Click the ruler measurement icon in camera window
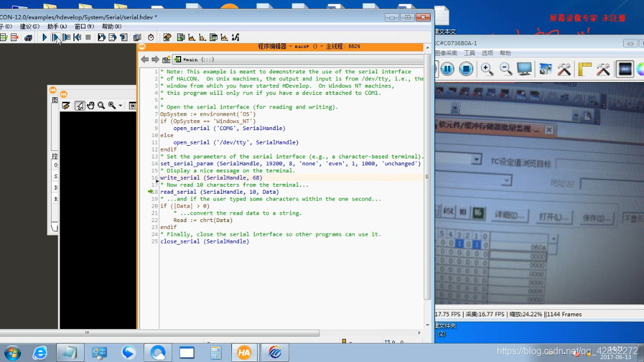This screenshot has width=644, height=362. pos(584,69)
